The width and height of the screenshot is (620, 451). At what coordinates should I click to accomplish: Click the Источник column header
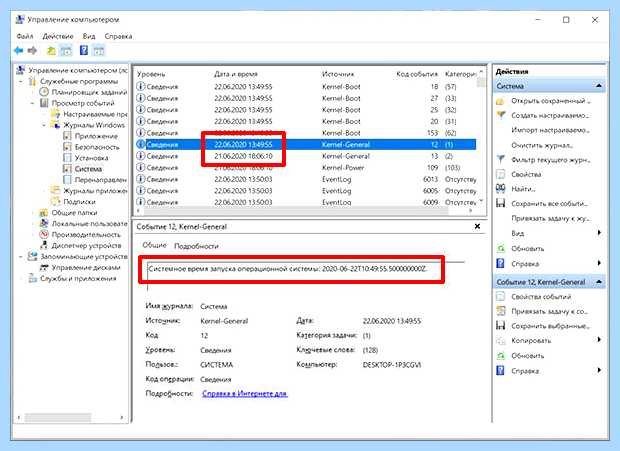click(x=338, y=74)
